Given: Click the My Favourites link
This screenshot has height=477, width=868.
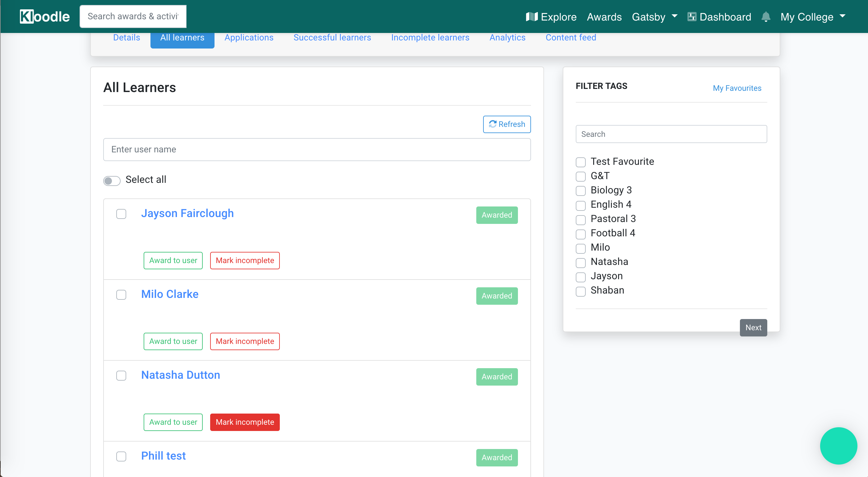Looking at the screenshot, I should point(737,88).
